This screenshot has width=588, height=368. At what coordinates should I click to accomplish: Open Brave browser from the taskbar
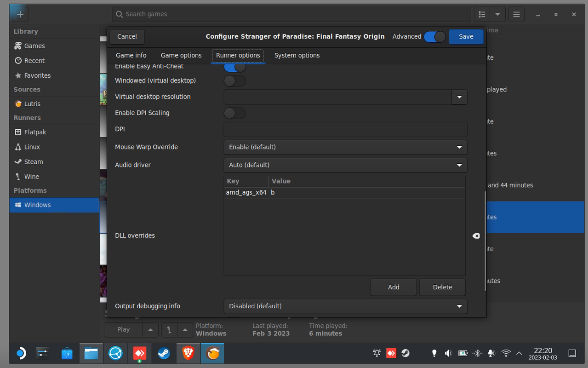pos(188,353)
